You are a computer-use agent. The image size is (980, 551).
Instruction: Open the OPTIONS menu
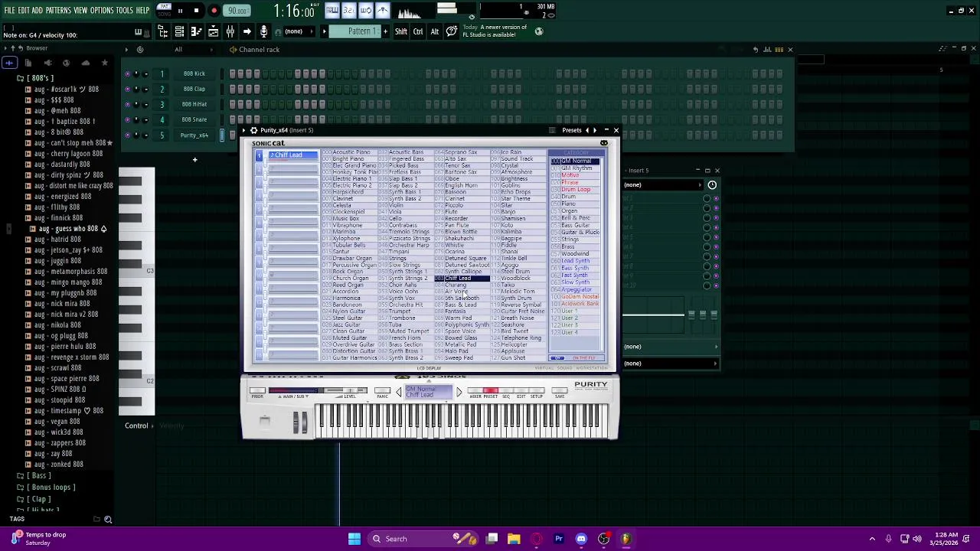(x=101, y=11)
